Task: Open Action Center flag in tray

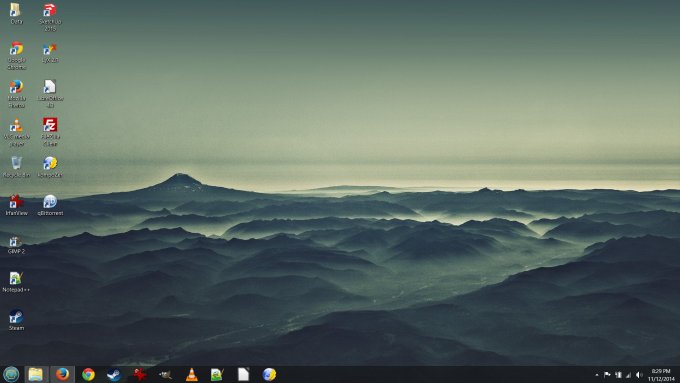Action: click(607, 375)
